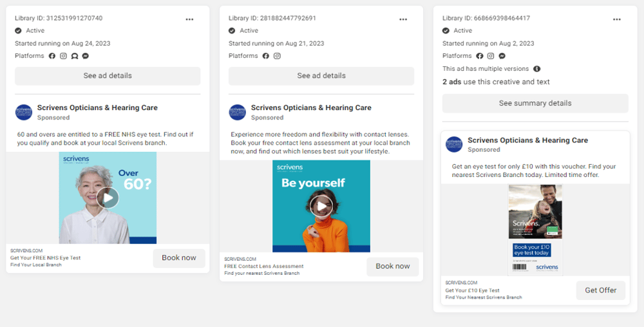Screen dimensions: 644x327
Task: Click the Active checkmark icon on ad 668669398464417
Action: pyautogui.click(x=446, y=31)
